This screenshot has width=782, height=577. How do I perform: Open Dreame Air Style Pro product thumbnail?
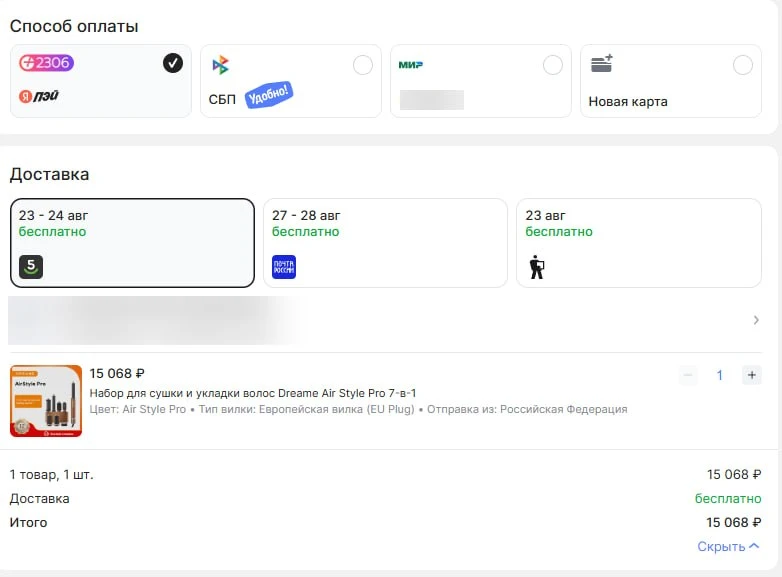46,401
